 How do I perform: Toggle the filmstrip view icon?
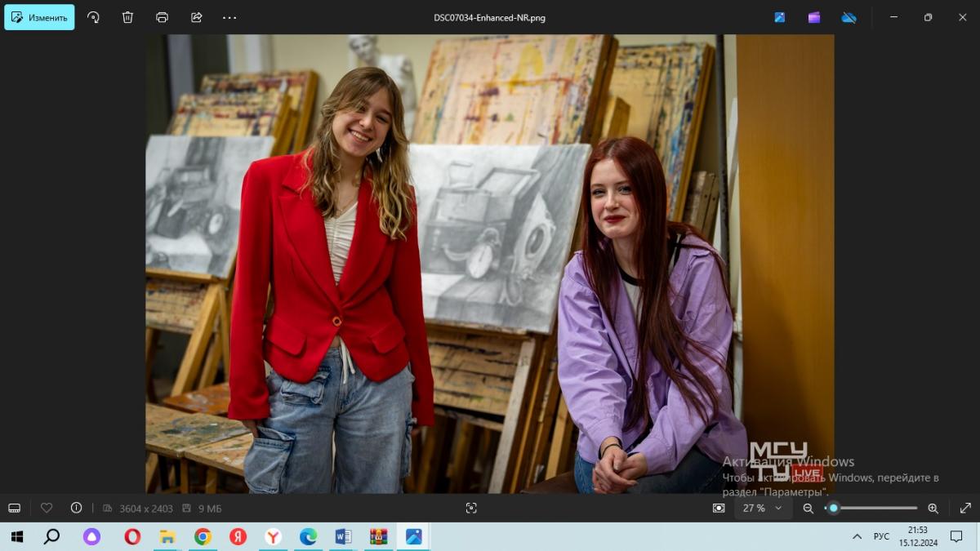(x=14, y=508)
